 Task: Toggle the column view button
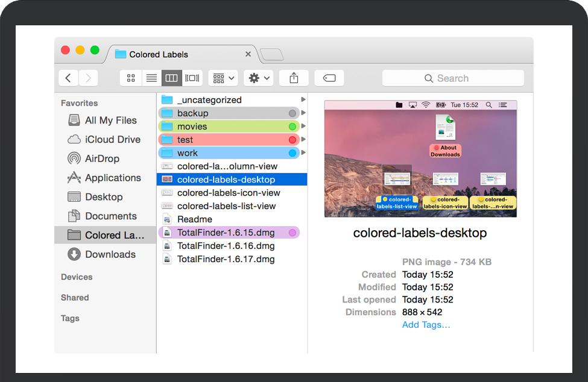(171, 78)
